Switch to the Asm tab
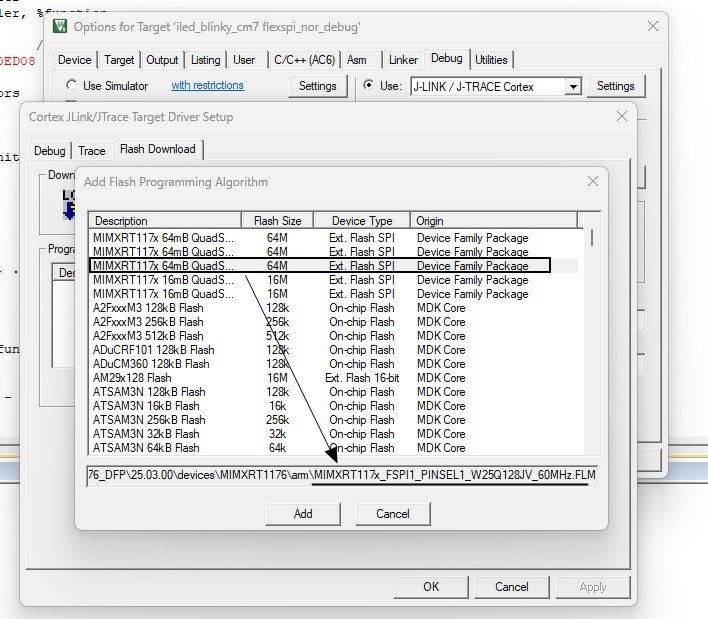The image size is (708, 619). pyautogui.click(x=357, y=60)
